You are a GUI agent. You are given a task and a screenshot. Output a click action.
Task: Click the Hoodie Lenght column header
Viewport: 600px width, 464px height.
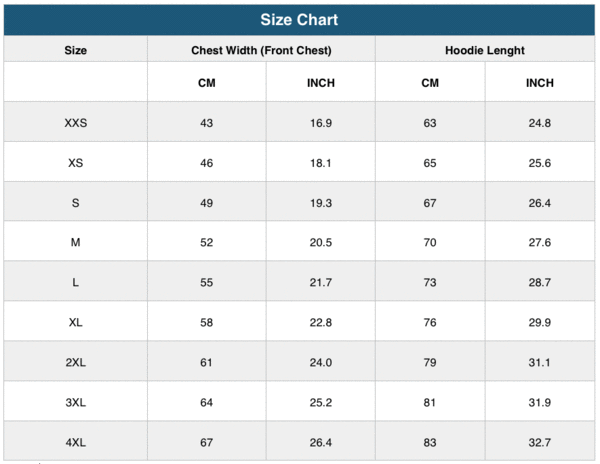[x=485, y=50]
